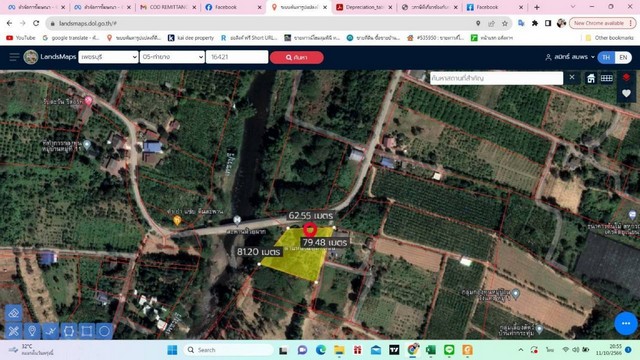Screen dimensions: 640x360
Task: Select the draw polygon tool
Action: [x=69, y=331]
